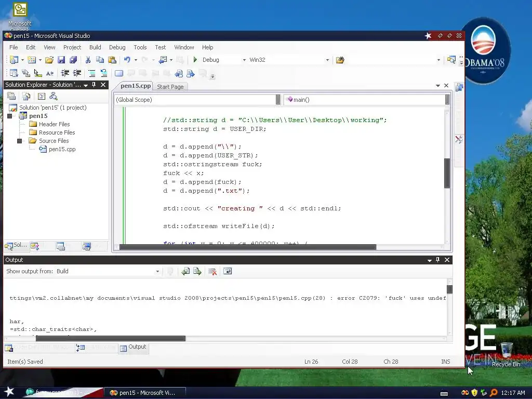The height and width of the screenshot is (399, 532).
Task: Click the Show All Files icon
Action: tap(26, 96)
